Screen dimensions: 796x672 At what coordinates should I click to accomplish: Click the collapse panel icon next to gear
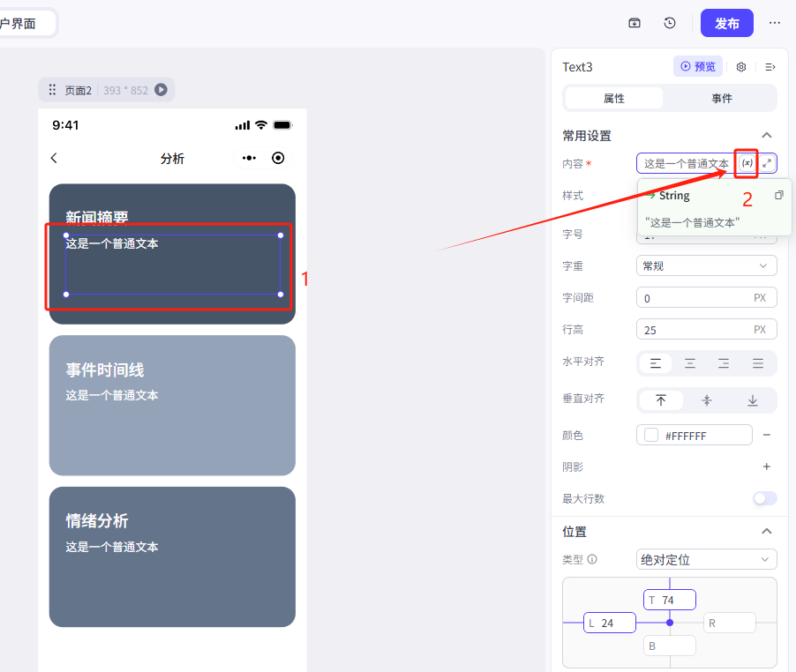770,67
